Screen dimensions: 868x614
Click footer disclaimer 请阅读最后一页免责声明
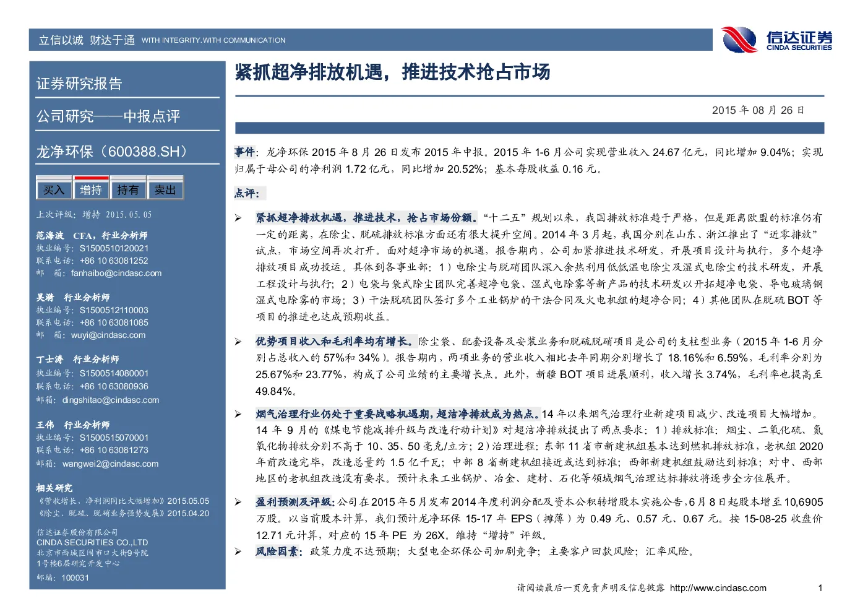(591, 588)
